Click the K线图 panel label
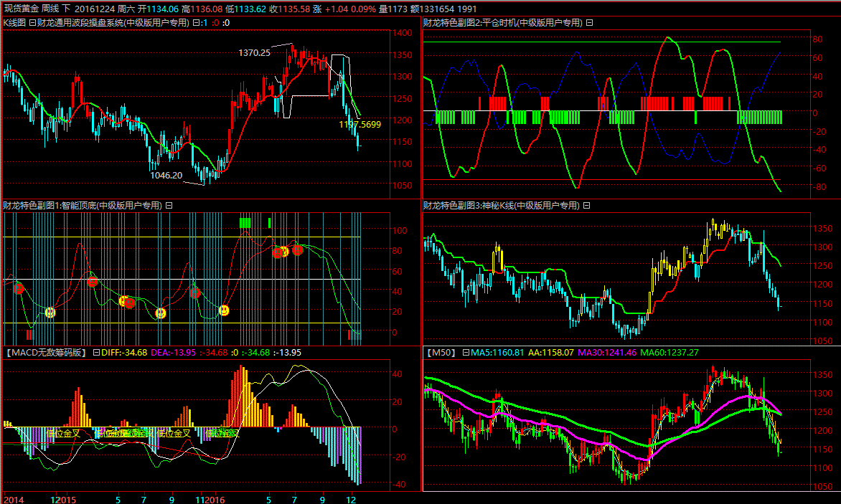This screenshot has width=841, height=504. point(14,23)
